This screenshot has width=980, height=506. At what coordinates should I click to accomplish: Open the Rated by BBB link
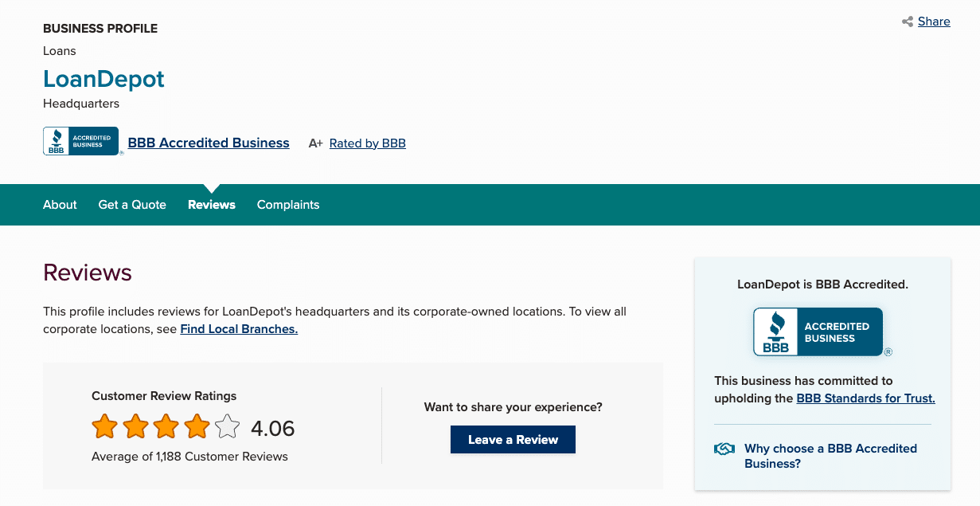[368, 143]
